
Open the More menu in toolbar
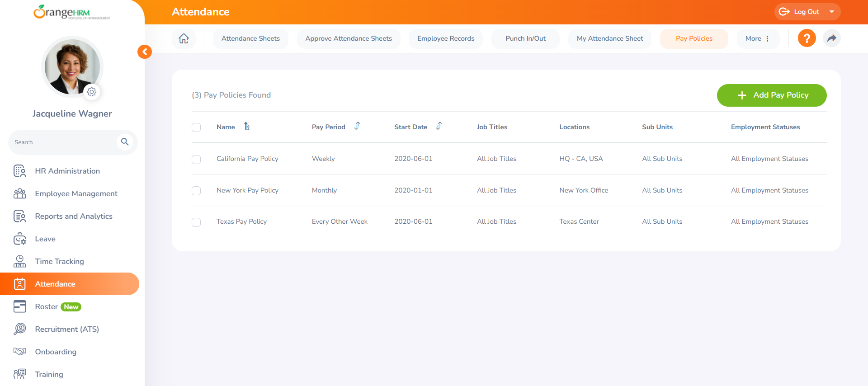tap(758, 38)
